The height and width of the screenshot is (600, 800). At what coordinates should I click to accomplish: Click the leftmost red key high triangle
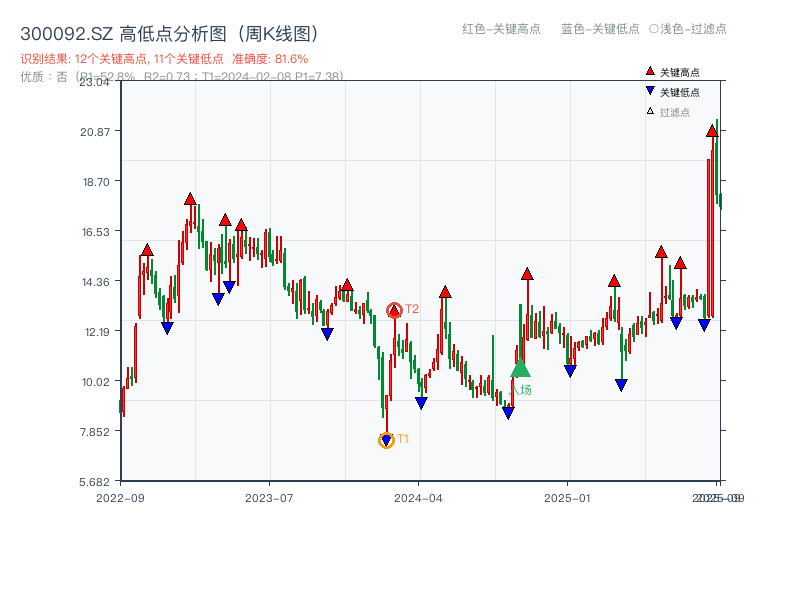pos(147,249)
